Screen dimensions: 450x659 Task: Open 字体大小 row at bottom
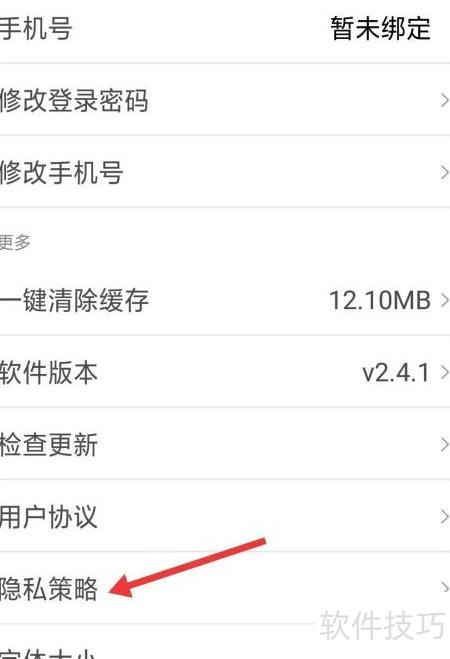tap(225, 642)
